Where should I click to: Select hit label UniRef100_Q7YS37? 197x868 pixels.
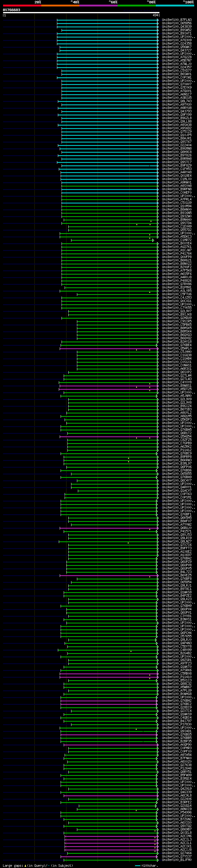(176, 856)
